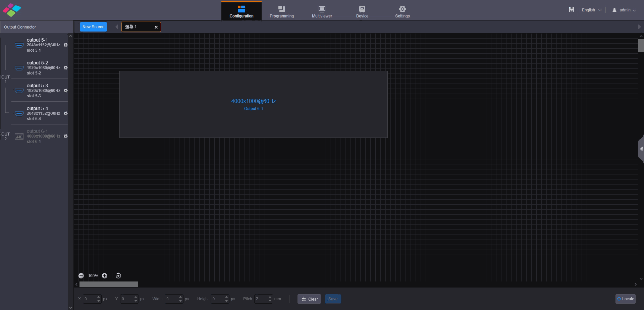Open the admin user menu
Viewport: 644px width, 310px height.
pos(624,10)
